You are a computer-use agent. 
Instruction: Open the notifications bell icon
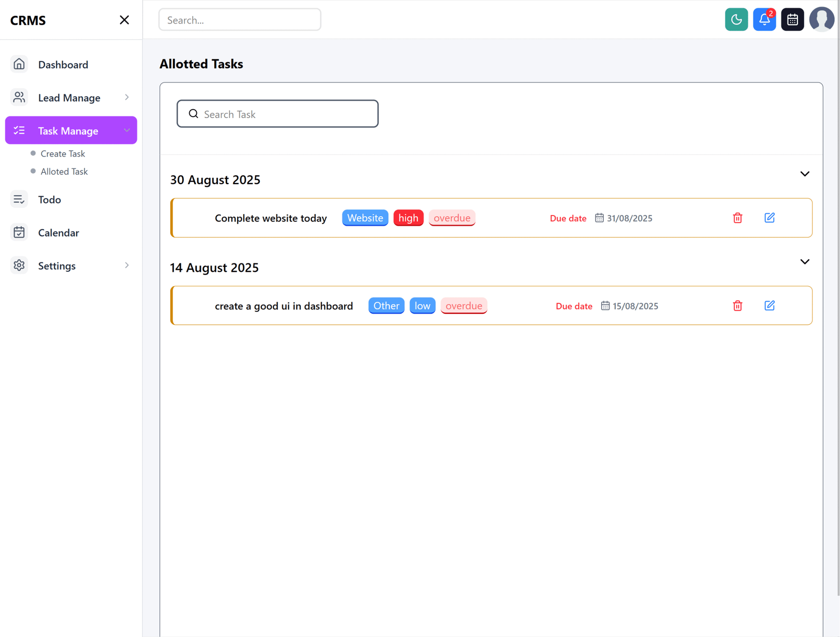pyautogui.click(x=764, y=19)
